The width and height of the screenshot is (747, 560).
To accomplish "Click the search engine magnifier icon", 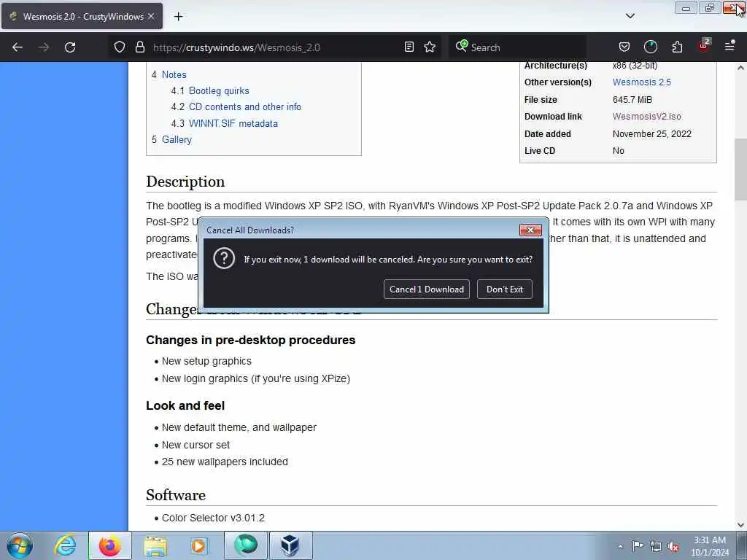I will tap(461, 46).
